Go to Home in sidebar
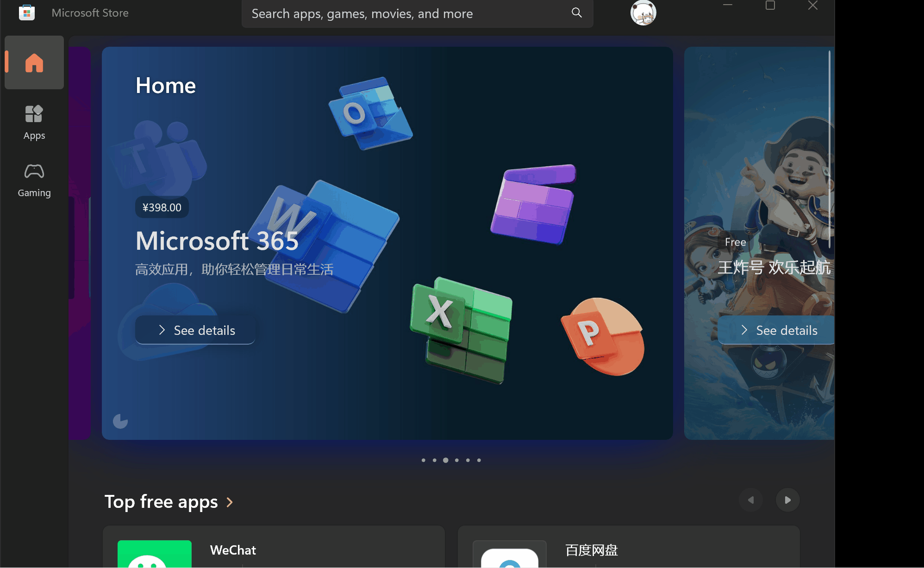The height and width of the screenshot is (568, 924). coord(34,62)
